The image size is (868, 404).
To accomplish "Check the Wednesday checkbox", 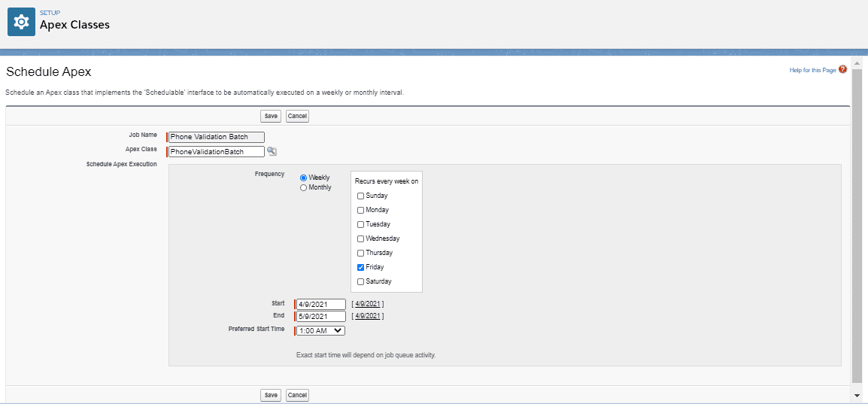I will [360, 238].
